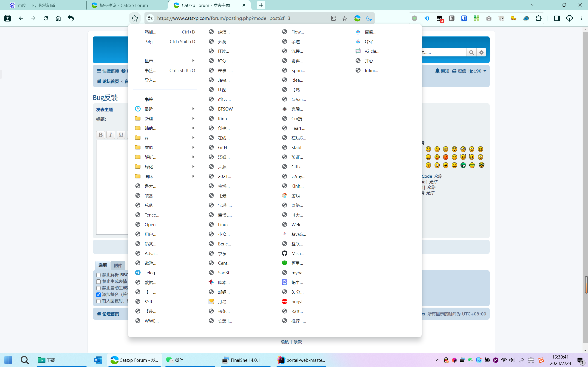
Task: Switch to the 提交建议 Catsxp Forum tab
Action: pos(124,5)
